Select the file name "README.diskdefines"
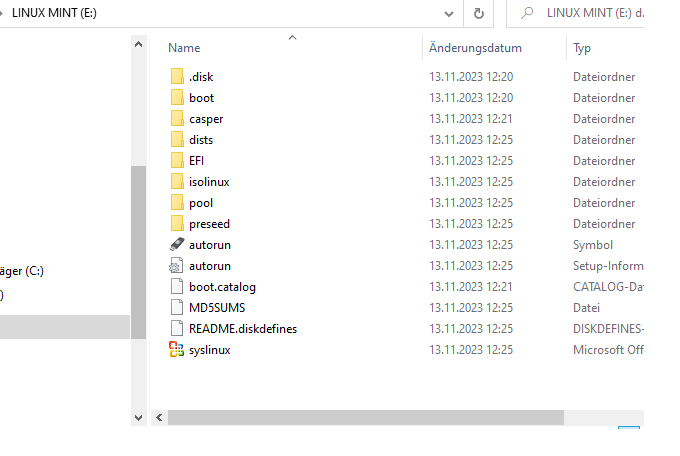This screenshot has width=680, height=456. tap(243, 329)
